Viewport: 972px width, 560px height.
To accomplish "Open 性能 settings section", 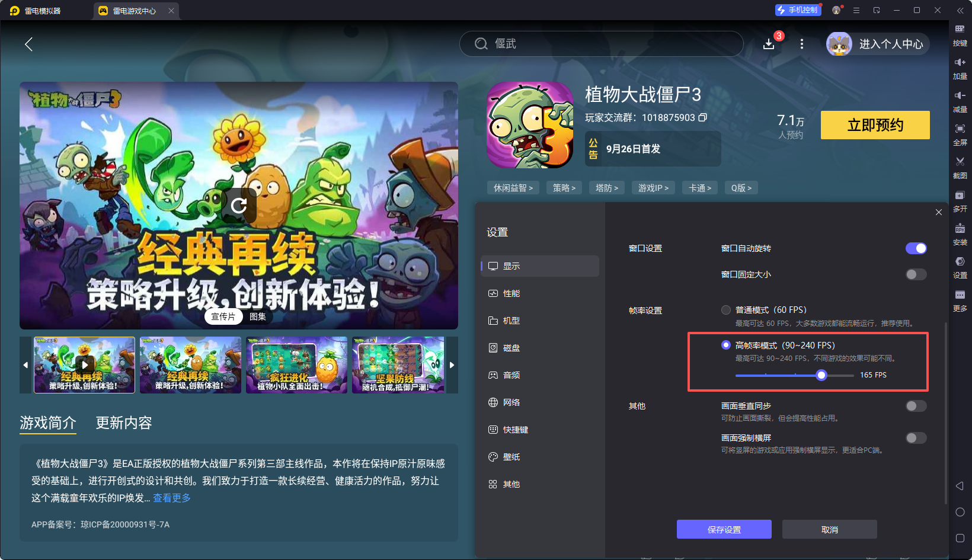I will [540, 293].
